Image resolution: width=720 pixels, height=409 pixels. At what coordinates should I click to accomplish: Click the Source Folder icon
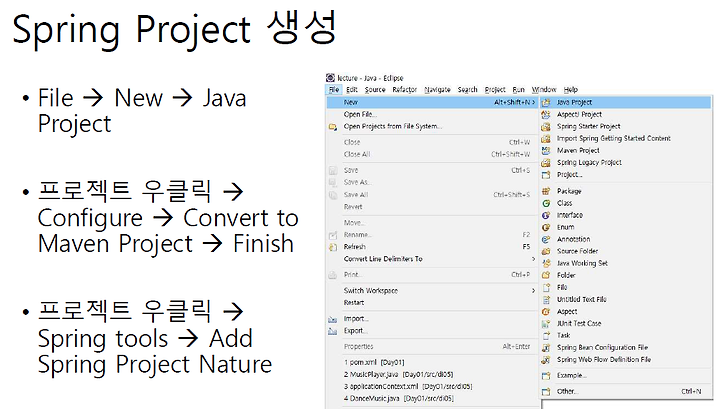tap(546, 251)
